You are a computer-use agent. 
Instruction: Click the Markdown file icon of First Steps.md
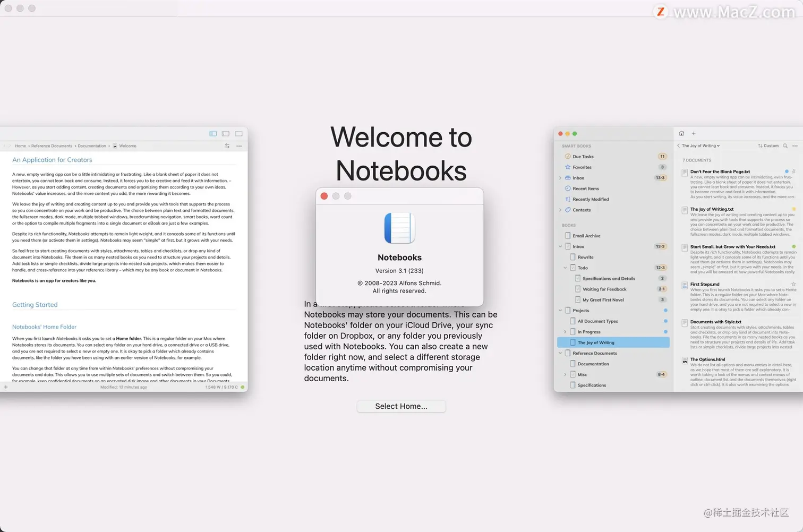(x=685, y=285)
